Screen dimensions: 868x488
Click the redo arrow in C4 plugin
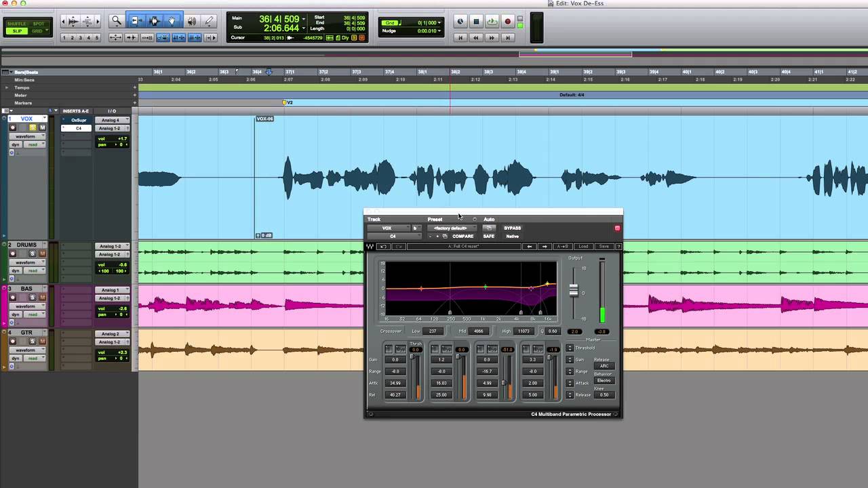pyautogui.click(x=399, y=247)
